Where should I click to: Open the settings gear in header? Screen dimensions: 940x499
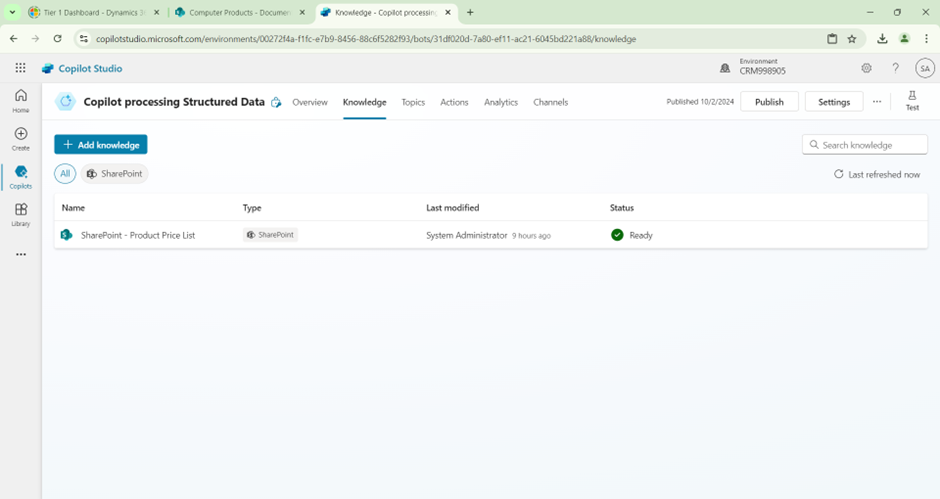tap(866, 68)
